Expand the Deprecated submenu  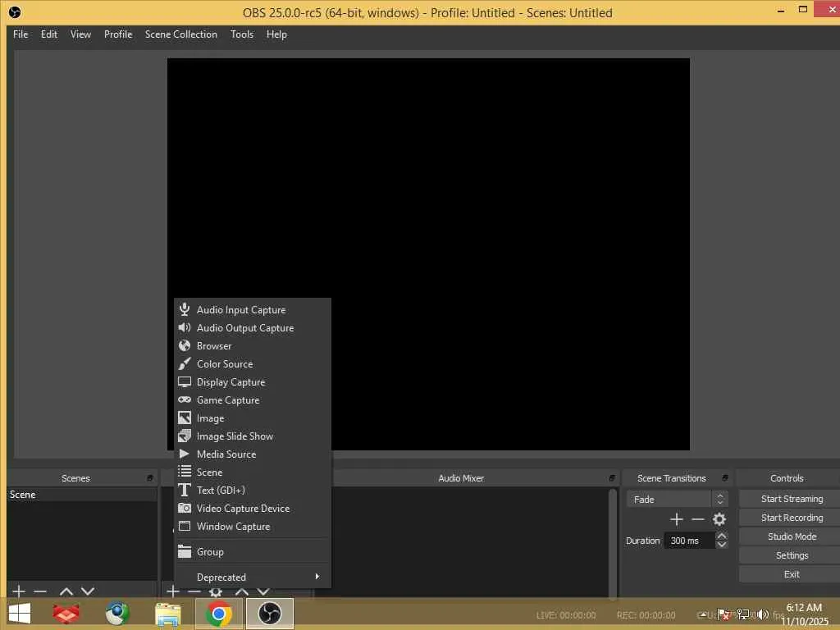click(x=253, y=577)
